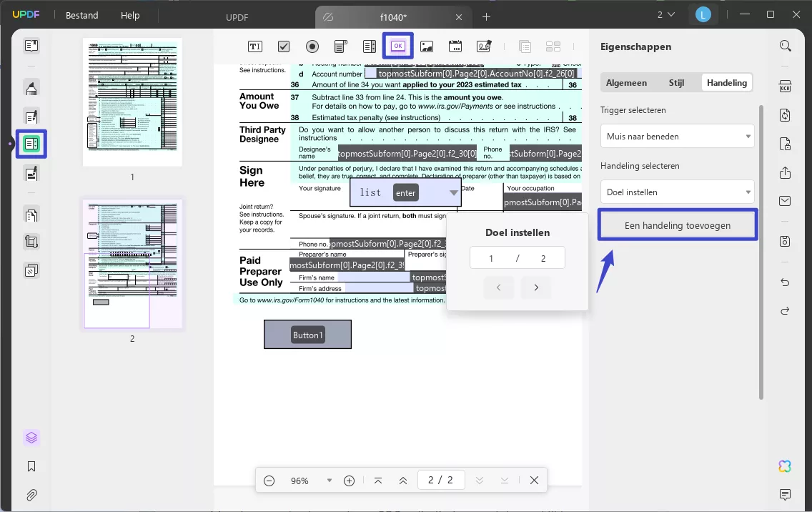Image resolution: width=812 pixels, height=512 pixels.
Task: Redo the last action
Action: (785, 310)
